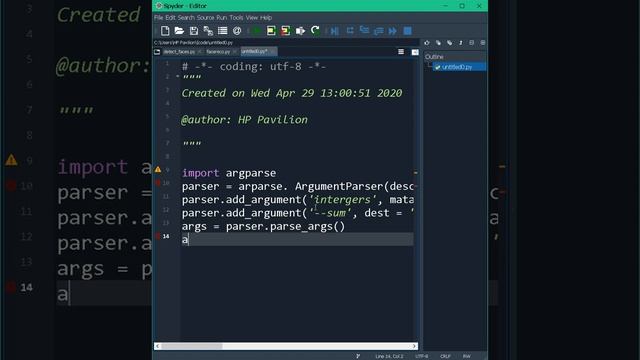This screenshot has height=360, width=640.
Task: Click the Stop debugging square icon
Action: point(407,31)
